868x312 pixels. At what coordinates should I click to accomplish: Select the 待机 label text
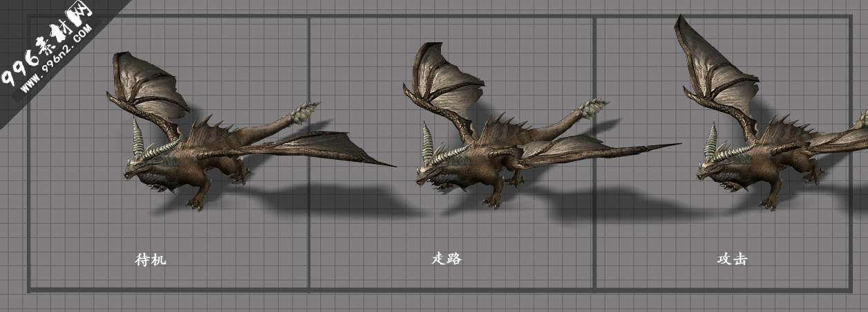pyautogui.click(x=151, y=259)
